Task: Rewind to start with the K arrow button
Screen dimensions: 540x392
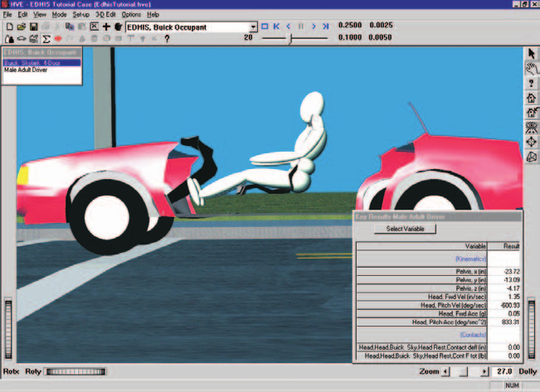Action: tap(276, 27)
